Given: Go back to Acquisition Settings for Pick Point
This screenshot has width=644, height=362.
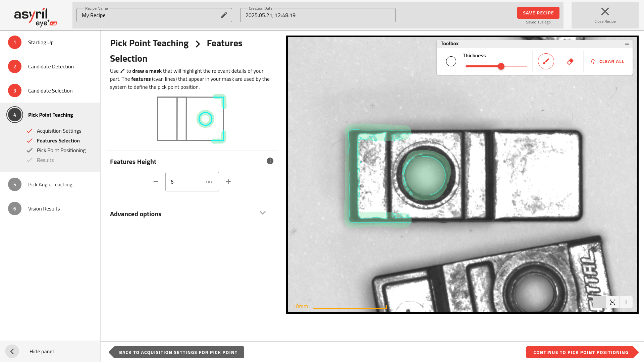Looking at the screenshot, I should pos(176,352).
